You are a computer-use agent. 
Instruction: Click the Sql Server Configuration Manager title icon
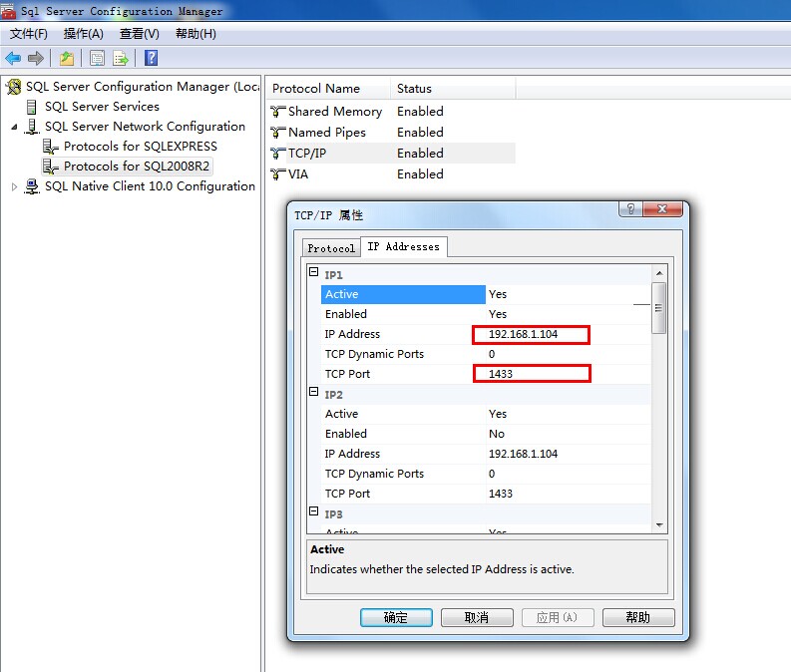(8, 11)
